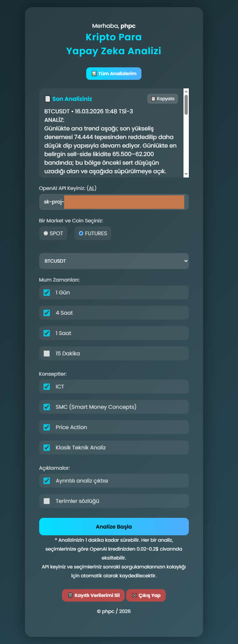The width and height of the screenshot is (238, 644).
Task: Copy analysis with Kopyala button
Action: tap(162, 99)
